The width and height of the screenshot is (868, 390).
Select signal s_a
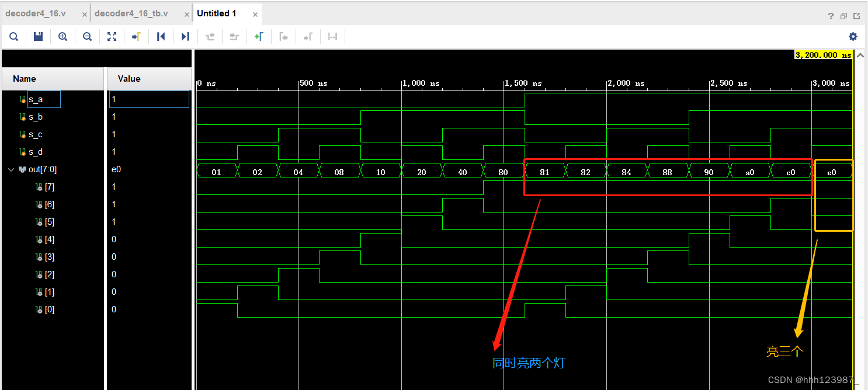pyautogui.click(x=36, y=99)
